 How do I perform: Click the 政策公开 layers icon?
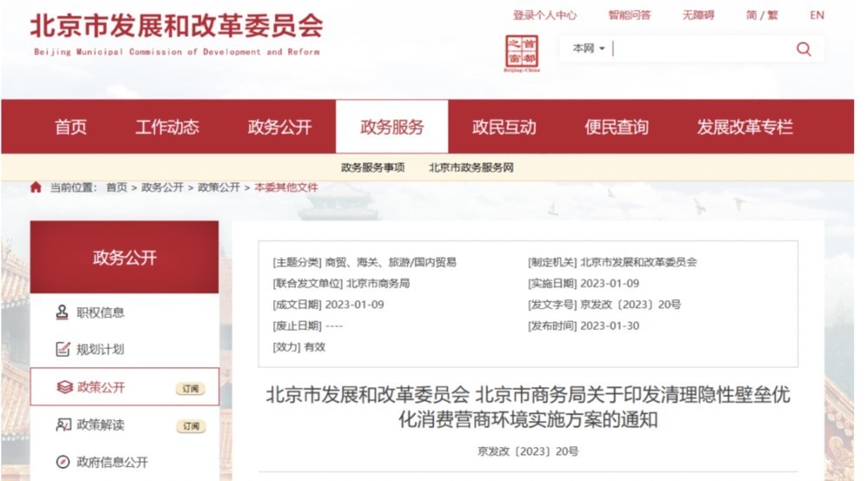click(x=65, y=387)
